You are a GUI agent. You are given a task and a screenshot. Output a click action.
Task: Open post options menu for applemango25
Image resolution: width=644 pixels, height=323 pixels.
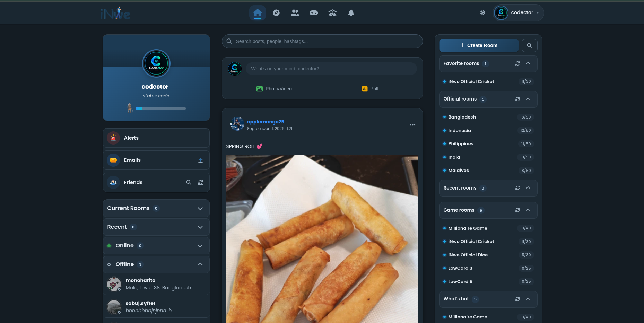[x=412, y=125]
